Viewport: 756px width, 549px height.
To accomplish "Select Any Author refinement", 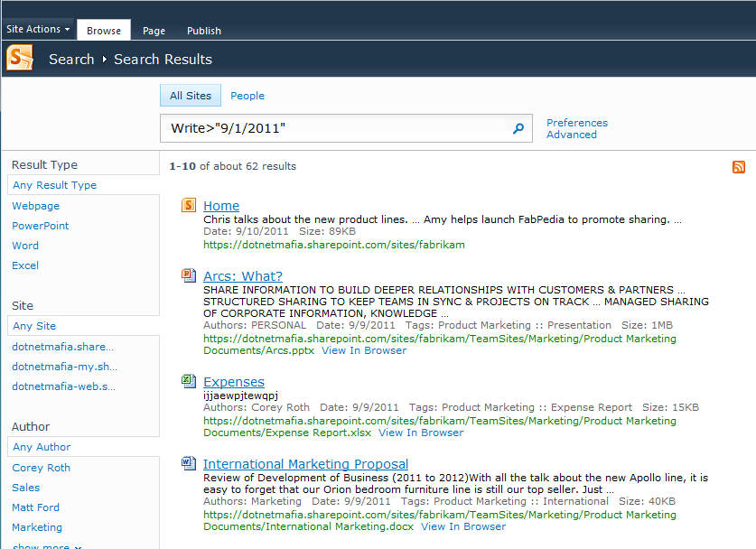I will point(83,447).
